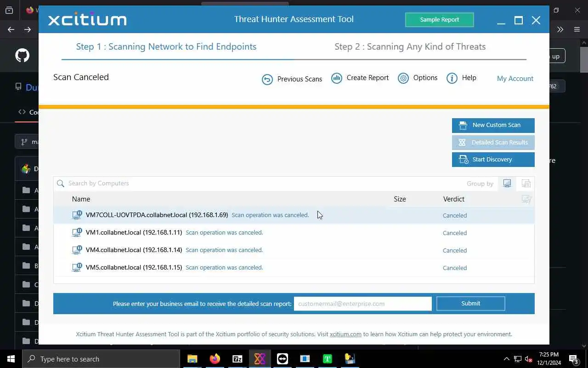Click GitHub logo in browser window

tap(22, 56)
